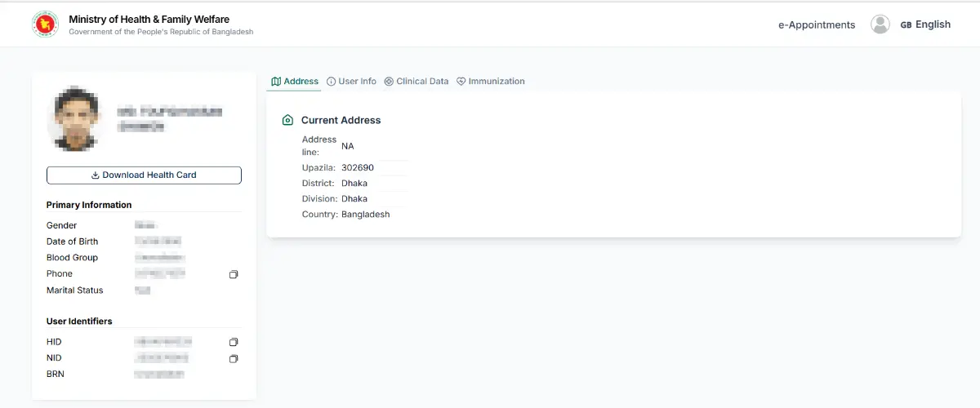The height and width of the screenshot is (408, 980).
Task: Click the Address line value NA
Action: click(x=348, y=146)
